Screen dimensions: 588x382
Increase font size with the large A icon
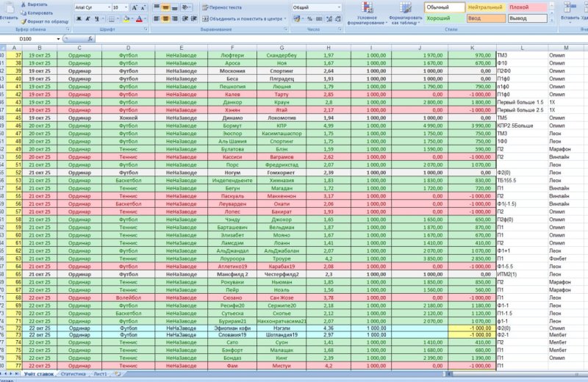coord(136,7)
